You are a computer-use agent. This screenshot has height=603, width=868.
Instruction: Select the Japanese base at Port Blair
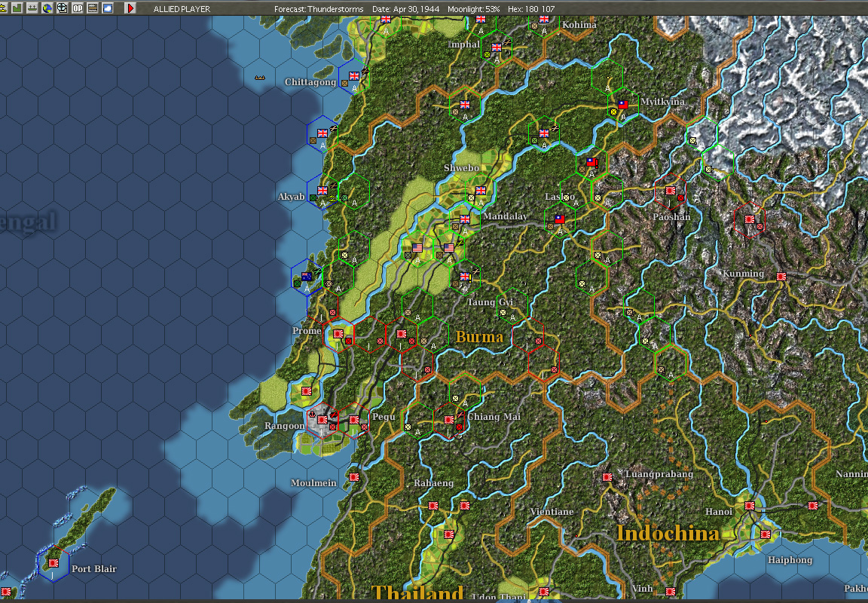point(53,562)
